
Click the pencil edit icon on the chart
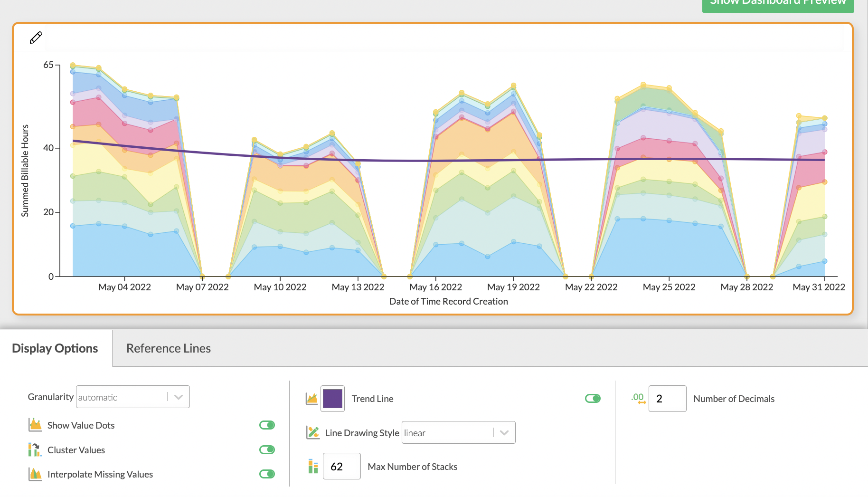[x=36, y=38]
